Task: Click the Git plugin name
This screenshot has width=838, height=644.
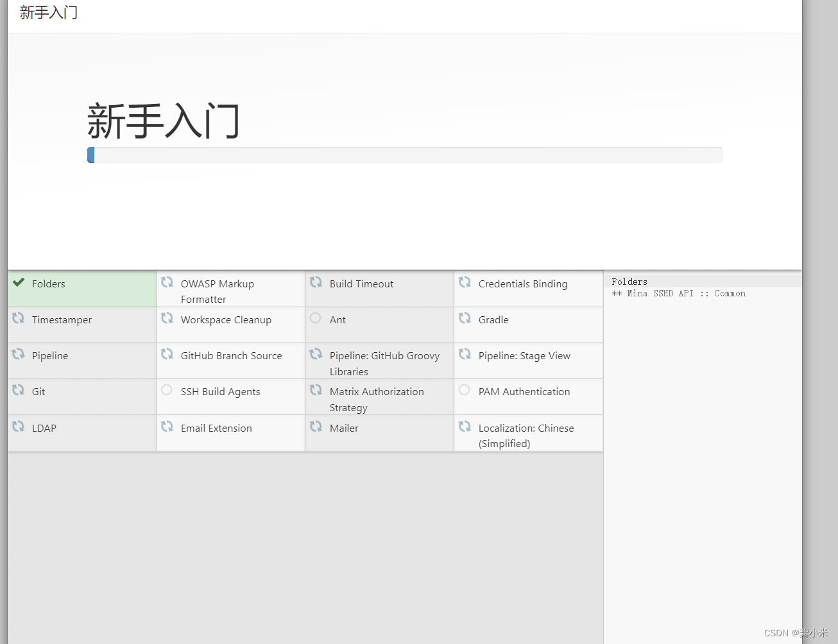Action: 38,391
